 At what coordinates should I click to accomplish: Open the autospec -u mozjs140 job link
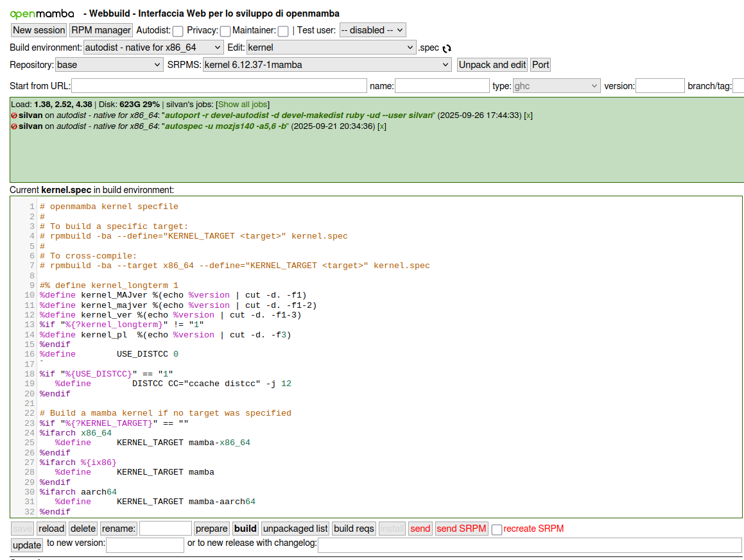click(x=225, y=126)
